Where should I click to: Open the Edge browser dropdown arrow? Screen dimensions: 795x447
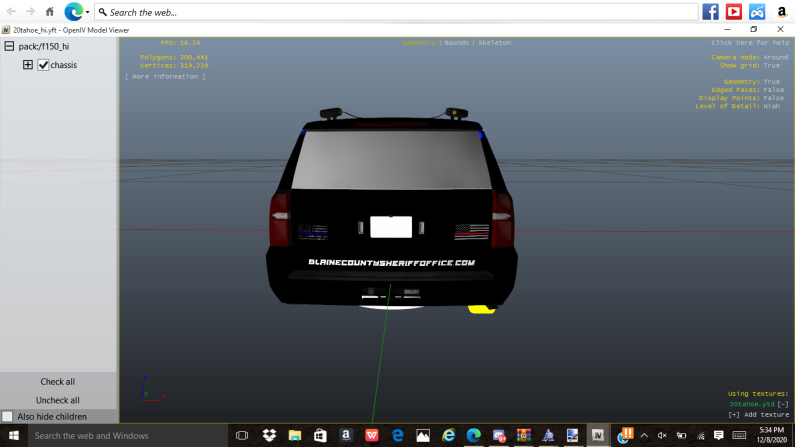[87, 13]
